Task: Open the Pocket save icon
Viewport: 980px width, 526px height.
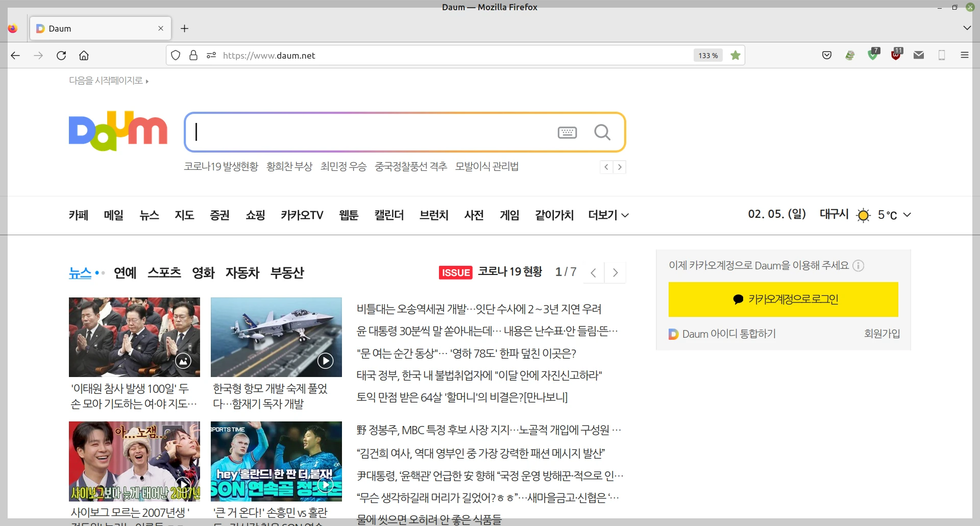Action: click(x=827, y=55)
